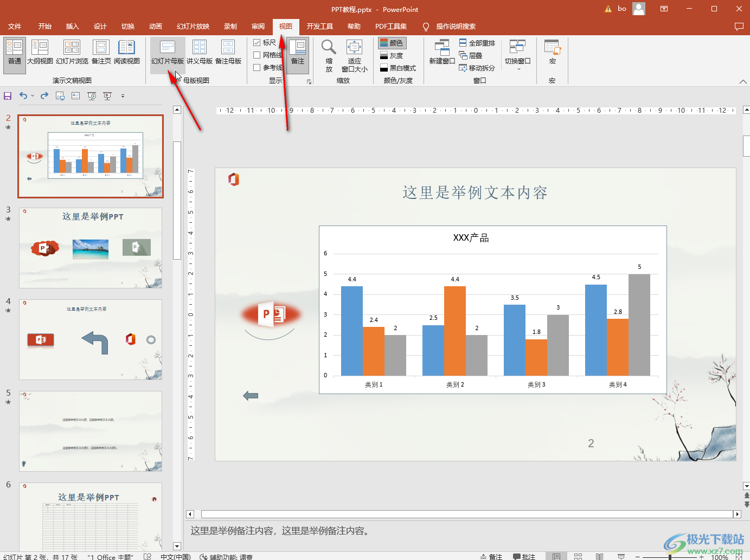
Task: Open the Transitions (切换) tab
Action: 127,26
